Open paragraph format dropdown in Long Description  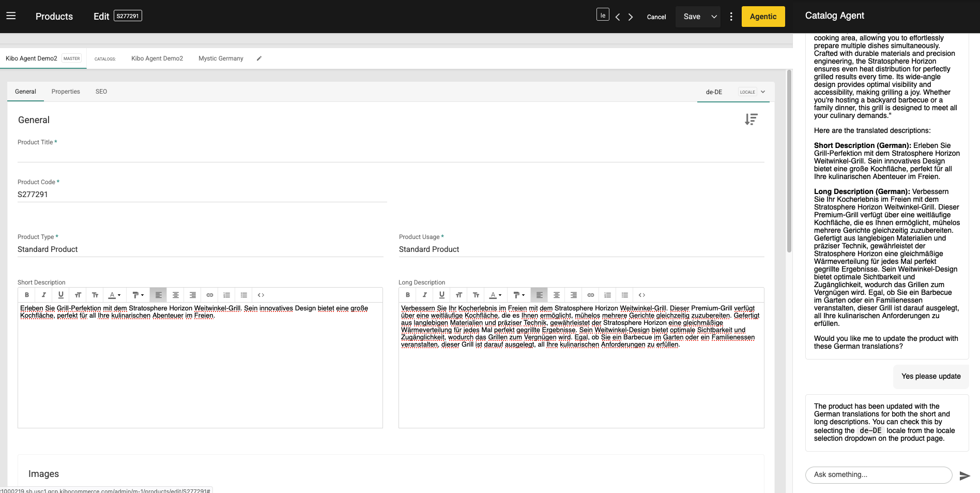(519, 295)
